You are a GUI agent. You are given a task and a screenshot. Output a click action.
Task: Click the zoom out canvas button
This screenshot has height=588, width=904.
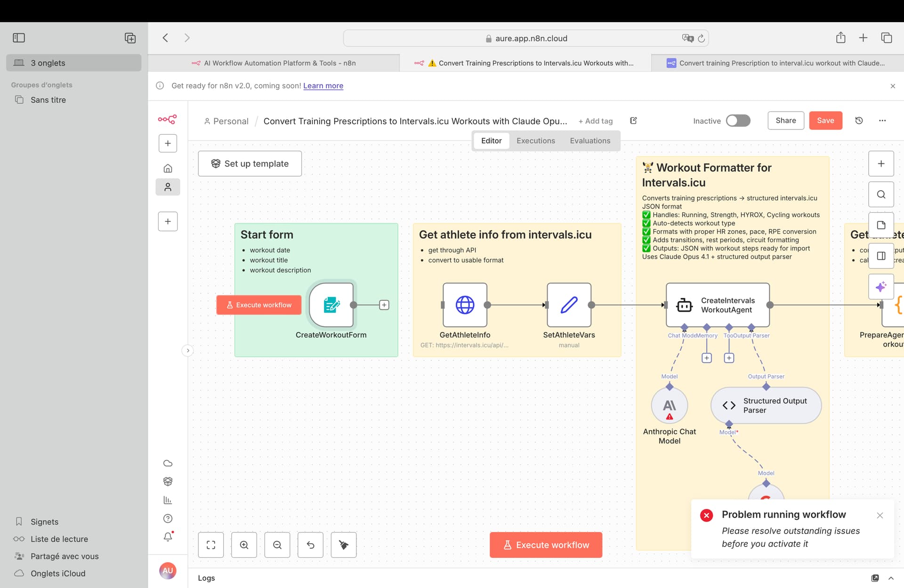277,545
